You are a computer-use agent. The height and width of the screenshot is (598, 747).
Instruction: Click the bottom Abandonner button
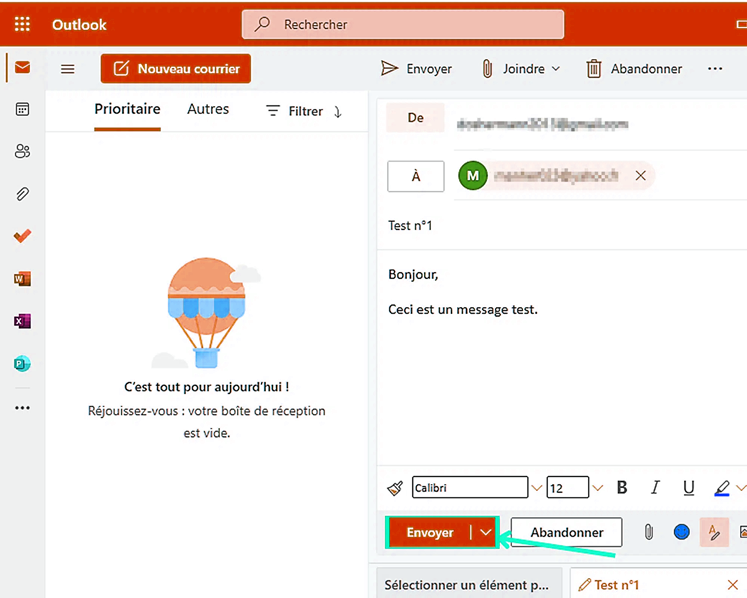566,532
